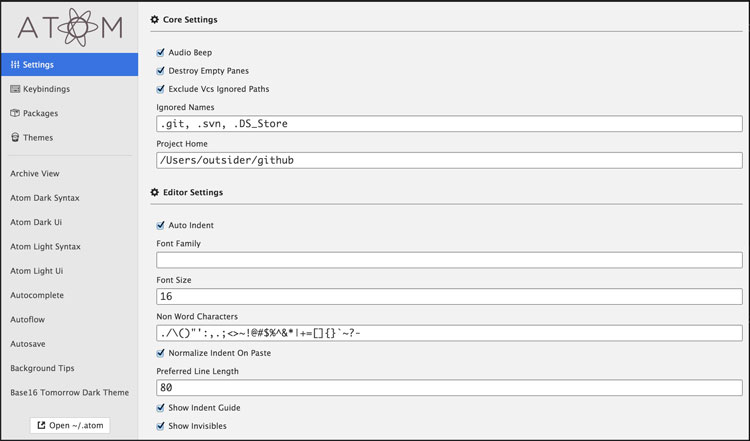
Task: Click the Atom logo
Action: tap(70, 27)
